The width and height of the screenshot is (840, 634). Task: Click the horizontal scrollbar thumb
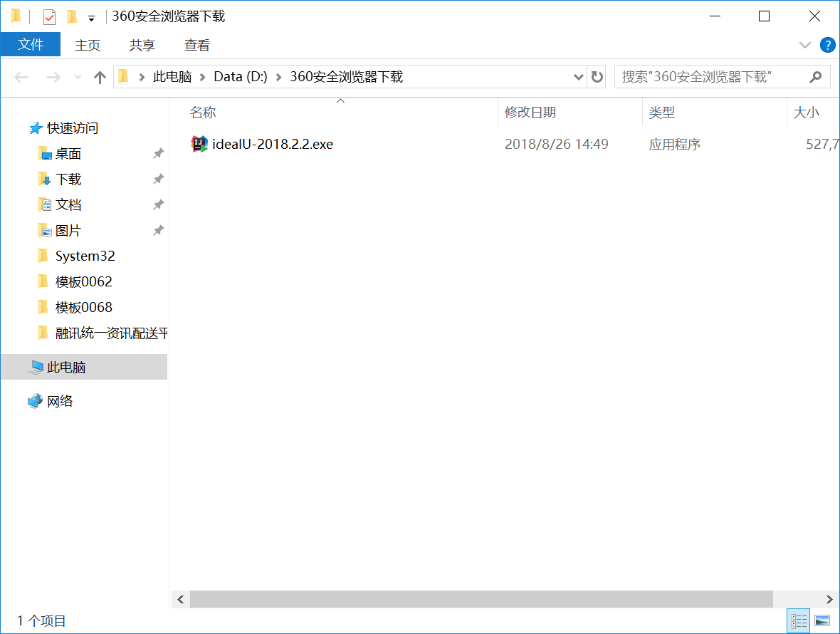pos(481,599)
